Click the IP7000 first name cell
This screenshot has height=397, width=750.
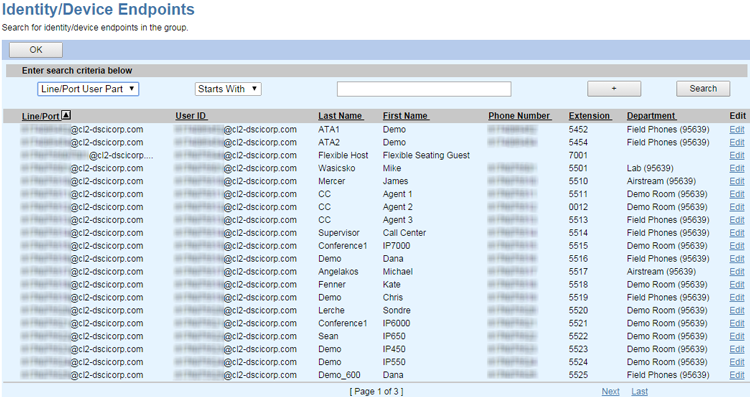[396, 246]
